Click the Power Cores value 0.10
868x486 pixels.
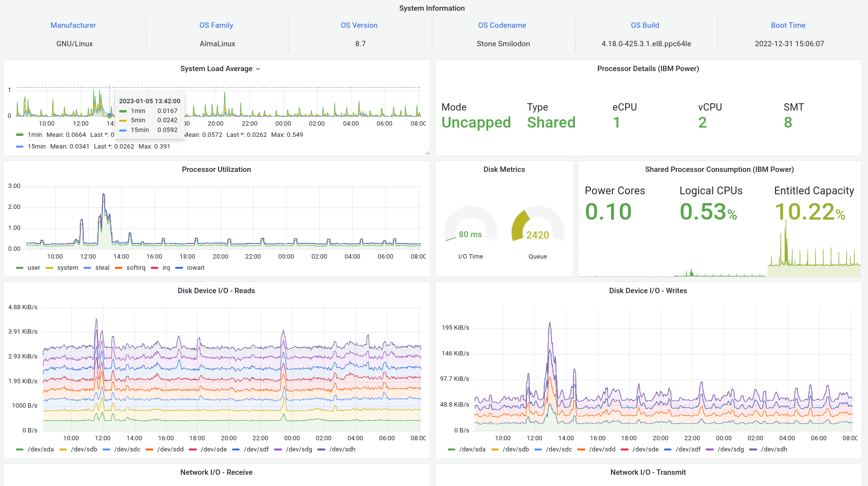click(609, 212)
